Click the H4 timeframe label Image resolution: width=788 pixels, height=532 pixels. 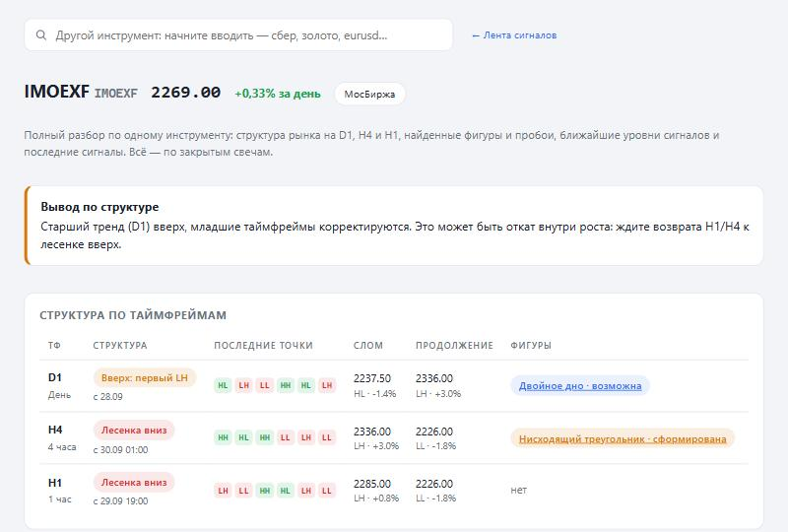coord(55,430)
